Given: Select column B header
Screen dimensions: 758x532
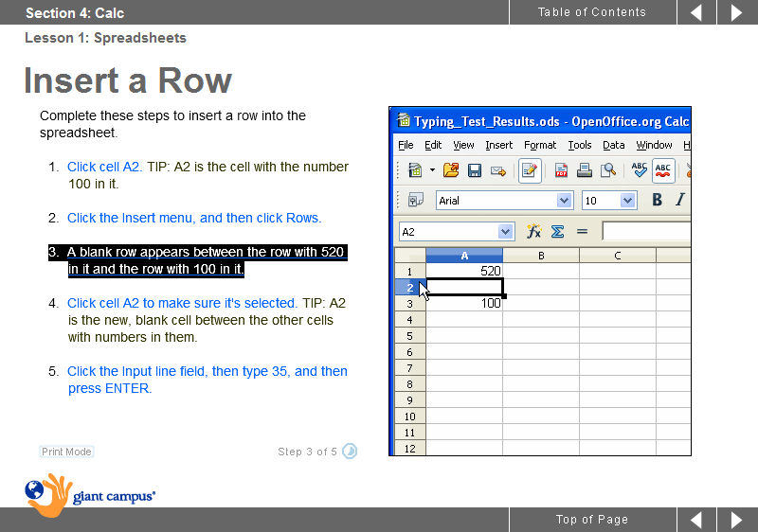Looking at the screenshot, I should (x=541, y=256).
